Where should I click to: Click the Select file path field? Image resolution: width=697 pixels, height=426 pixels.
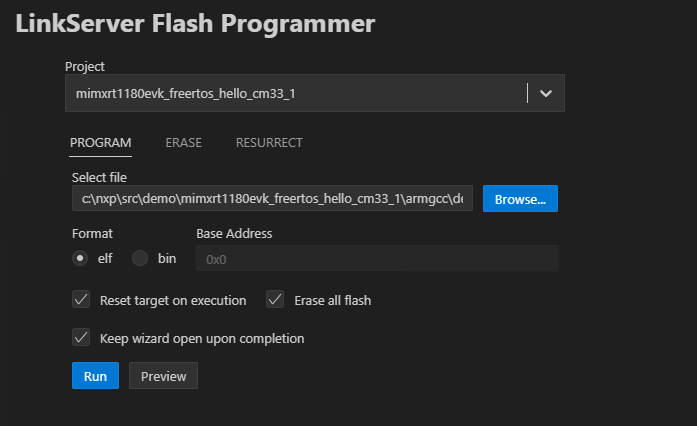coord(272,199)
